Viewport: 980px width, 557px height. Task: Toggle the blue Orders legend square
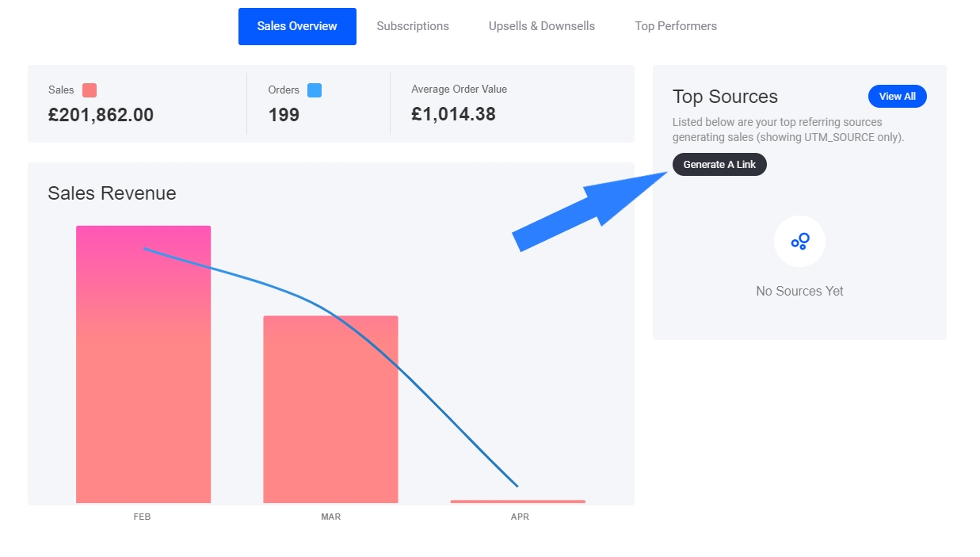pyautogui.click(x=315, y=90)
